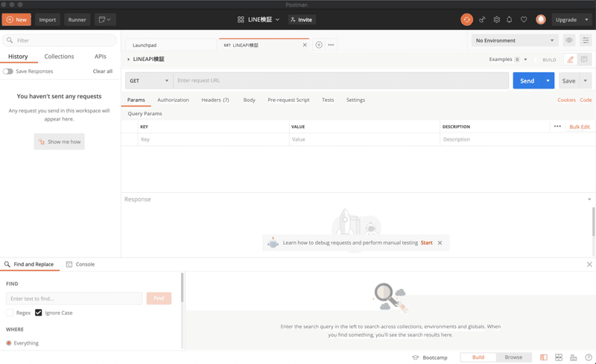Open the Headers (7) tab

coord(215,100)
